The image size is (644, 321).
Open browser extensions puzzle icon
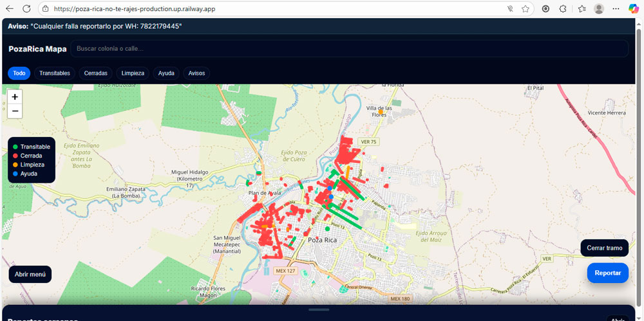[x=563, y=9]
